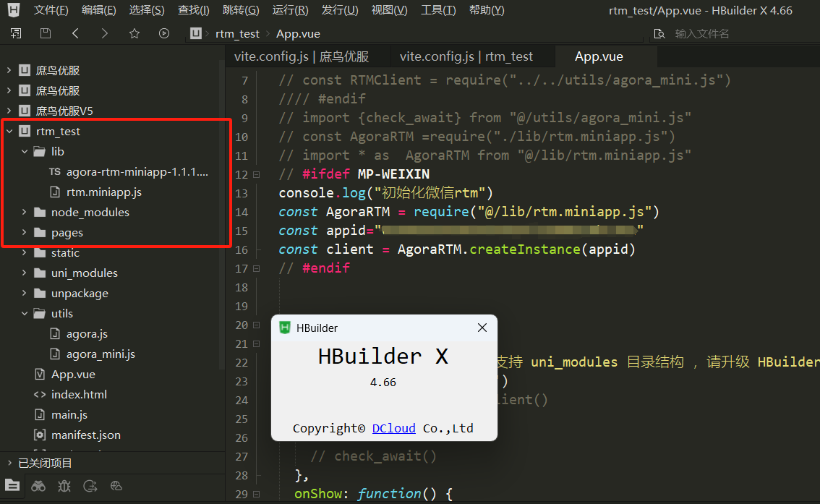Viewport: 820px width, 504px height.
Task: Close the HBuilder about dialog
Action: click(x=482, y=328)
